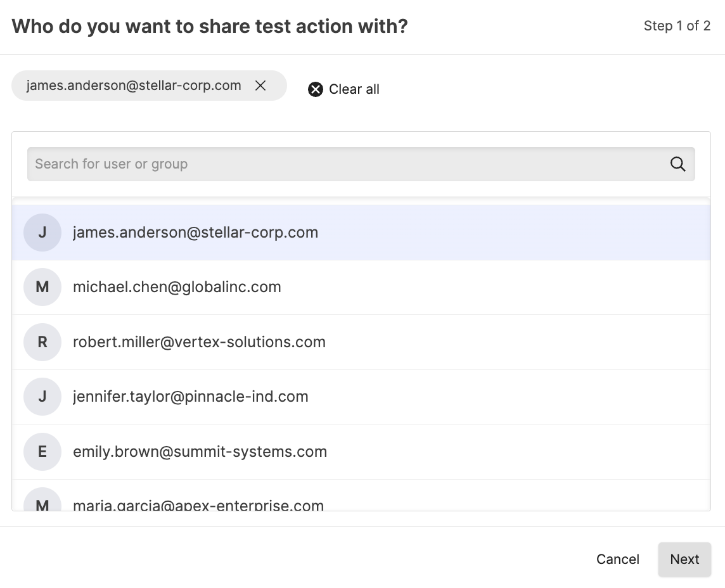Click the J avatar for james.anderson
725x588 pixels.
tap(42, 233)
